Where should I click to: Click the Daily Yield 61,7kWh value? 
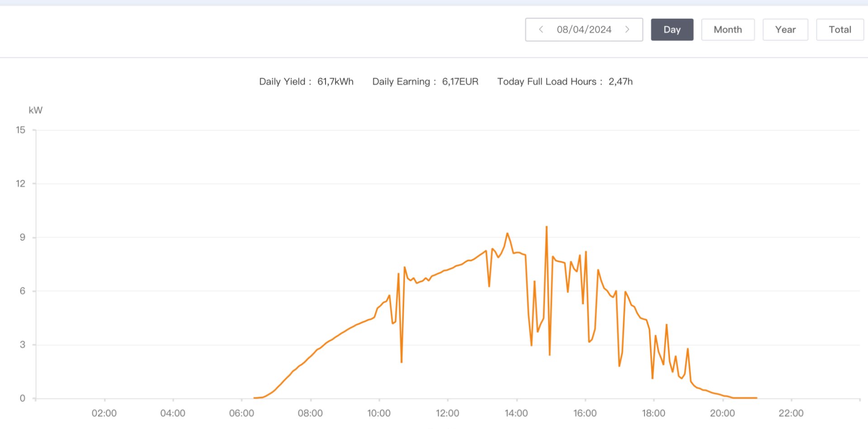[x=335, y=81]
